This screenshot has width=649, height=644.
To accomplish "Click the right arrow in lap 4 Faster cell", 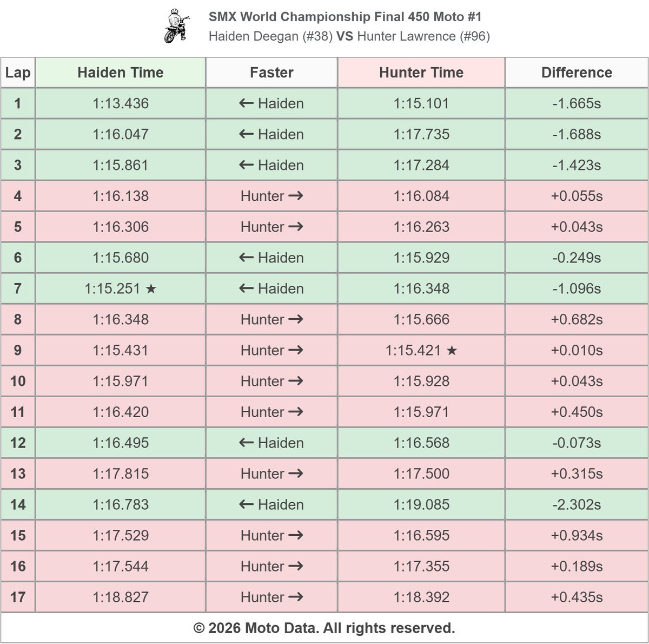I will 296,196.
